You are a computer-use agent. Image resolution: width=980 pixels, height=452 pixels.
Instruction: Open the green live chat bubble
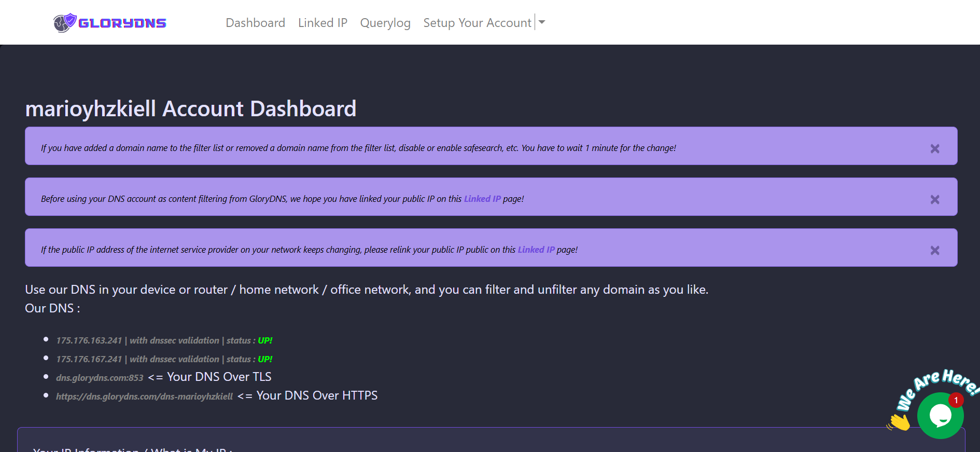[940, 416]
